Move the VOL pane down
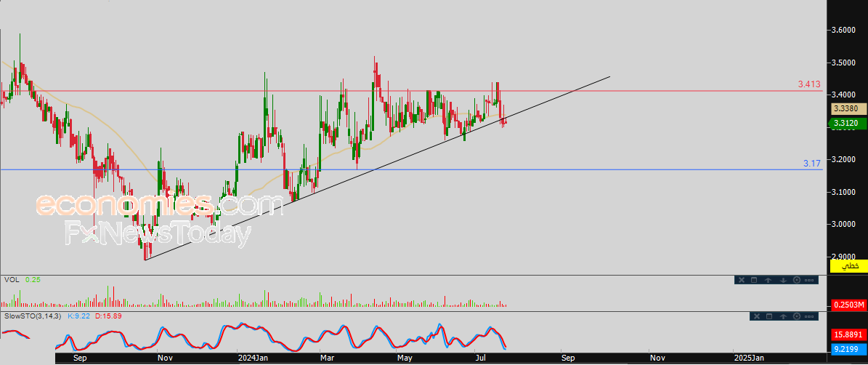868x365 pixels. click(783, 280)
